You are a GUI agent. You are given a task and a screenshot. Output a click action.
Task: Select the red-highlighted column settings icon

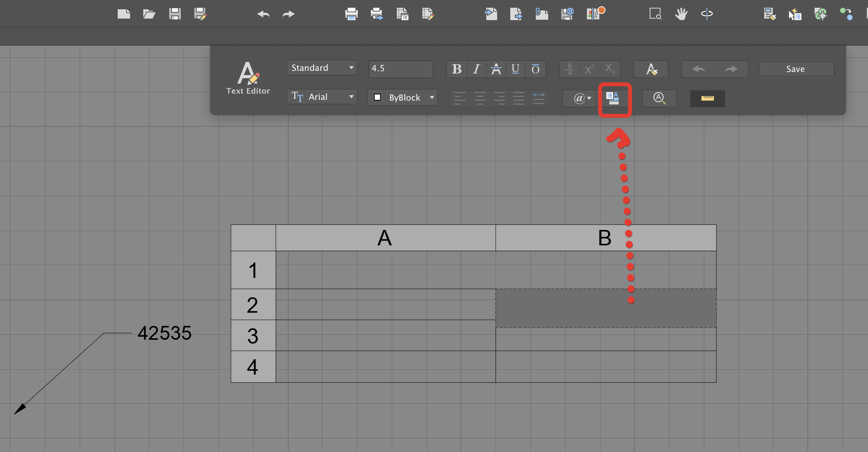[x=614, y=99]
